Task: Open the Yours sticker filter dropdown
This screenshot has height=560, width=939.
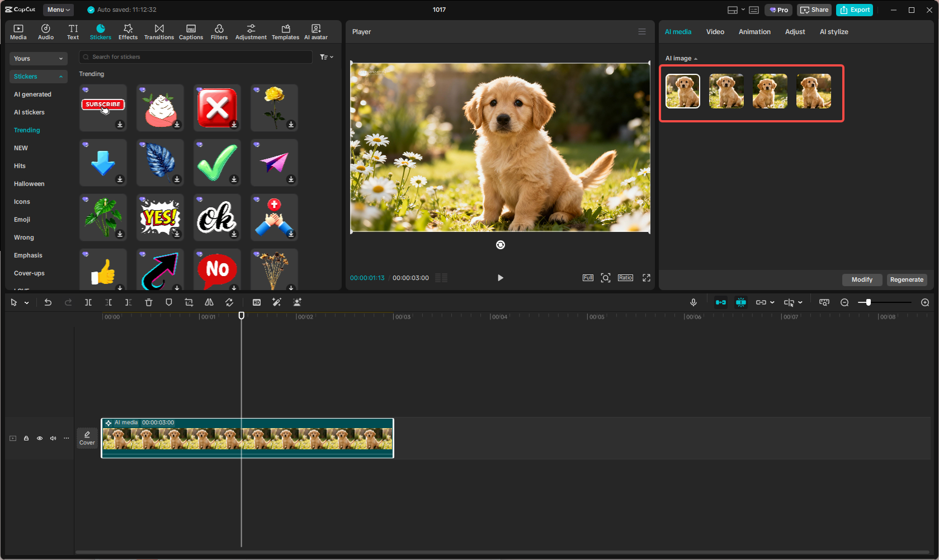Action: 38,58
